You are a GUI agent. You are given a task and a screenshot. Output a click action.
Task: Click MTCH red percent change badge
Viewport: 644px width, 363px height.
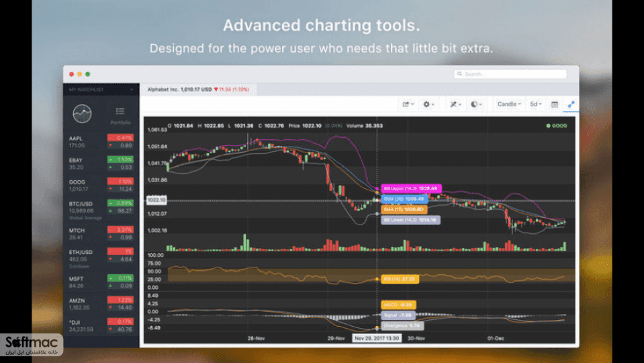click(x=120, y=230)
